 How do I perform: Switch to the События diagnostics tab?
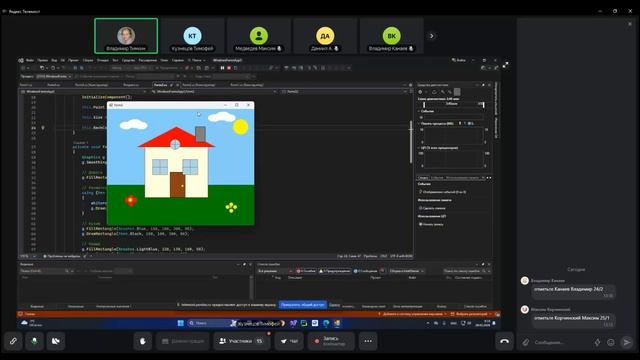437,178
